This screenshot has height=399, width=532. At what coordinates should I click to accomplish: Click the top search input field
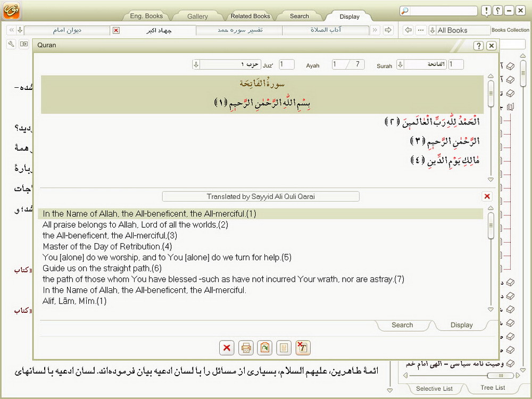coord(443,11)
